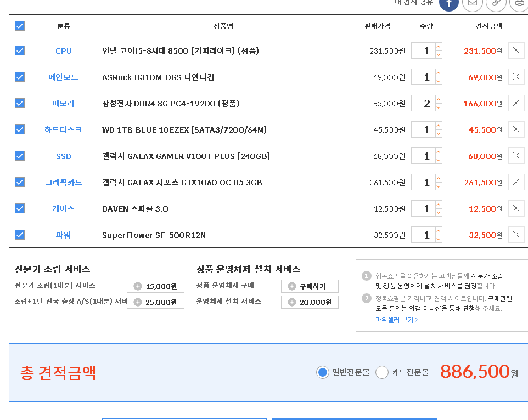Viewport: 528px width, 420px height.
Task: Remove the 파워 row with X
Action: [516, 234]
